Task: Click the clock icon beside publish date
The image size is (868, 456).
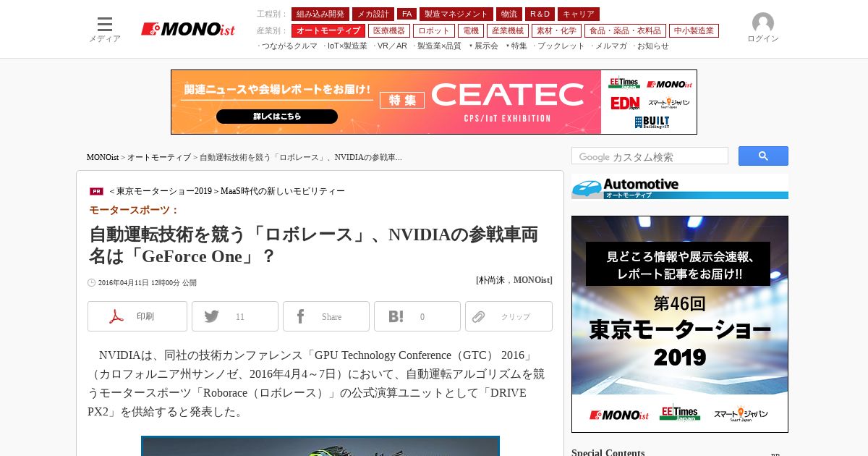Action: [92, 283]
